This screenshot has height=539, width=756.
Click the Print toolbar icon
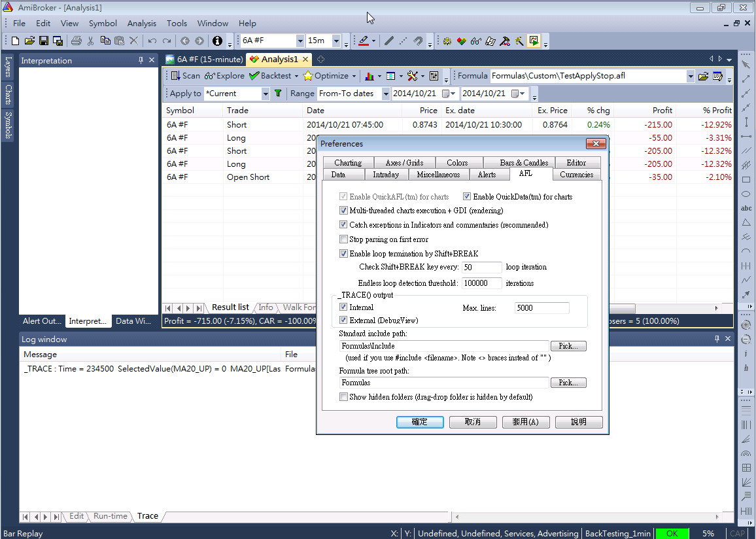point(76,41)
